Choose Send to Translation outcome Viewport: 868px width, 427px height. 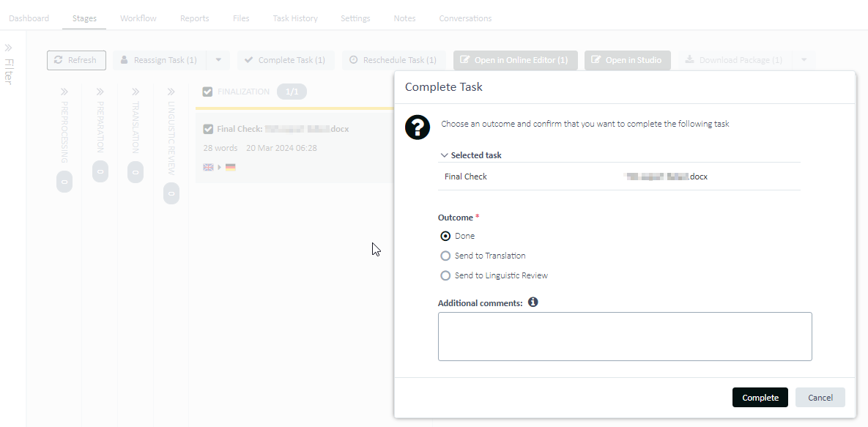(x=445, y=256)
